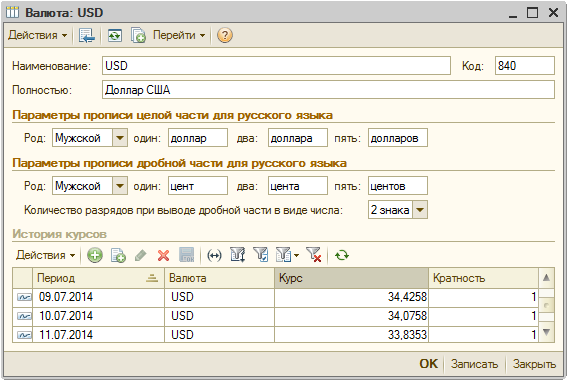Expand the gender dropdown for the whole part
This screenshot has width=567, height=380.
(120, 138)
